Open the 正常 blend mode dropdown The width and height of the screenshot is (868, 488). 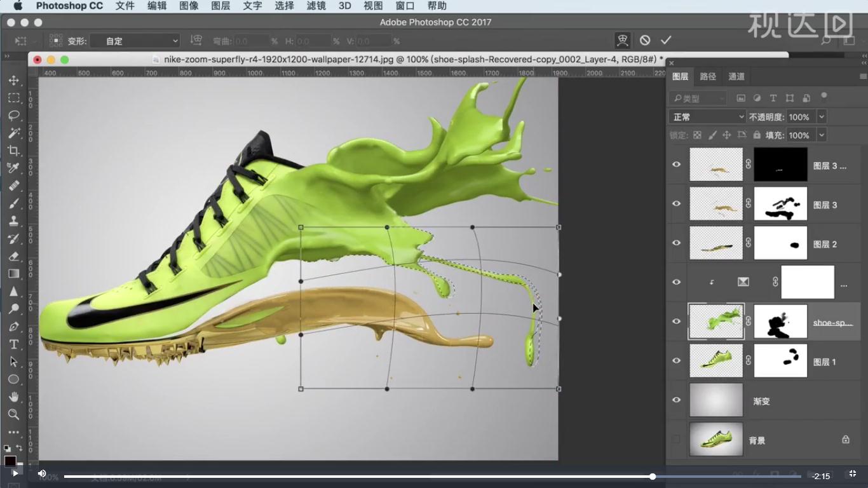(x=707, y=117)
